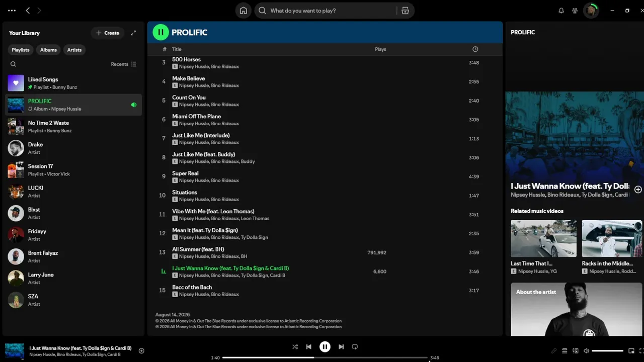Go back using the left arrow
Image resolution: width=644 pixels, height=362 pixels.
[x=28, y=11]
